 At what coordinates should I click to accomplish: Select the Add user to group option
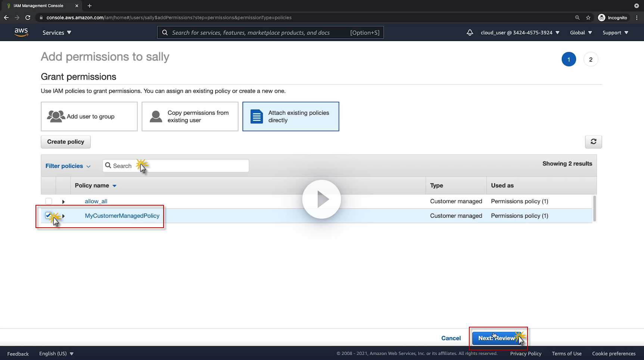click(x=89, y=117)
